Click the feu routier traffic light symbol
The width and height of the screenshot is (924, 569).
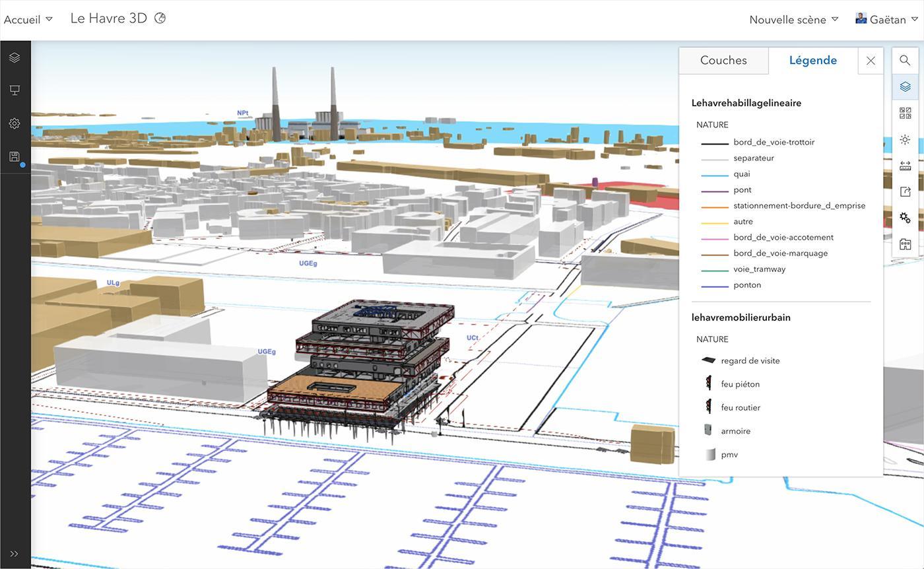[709, 407]
